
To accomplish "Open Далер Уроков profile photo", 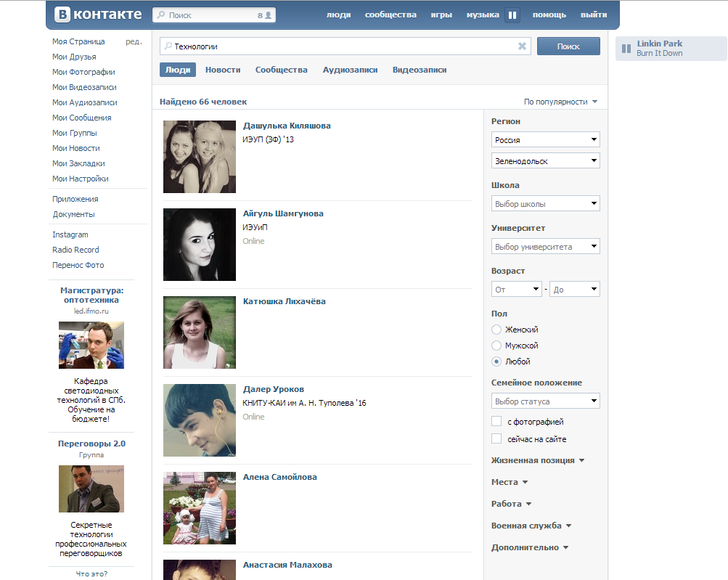I will coord(200,420).
